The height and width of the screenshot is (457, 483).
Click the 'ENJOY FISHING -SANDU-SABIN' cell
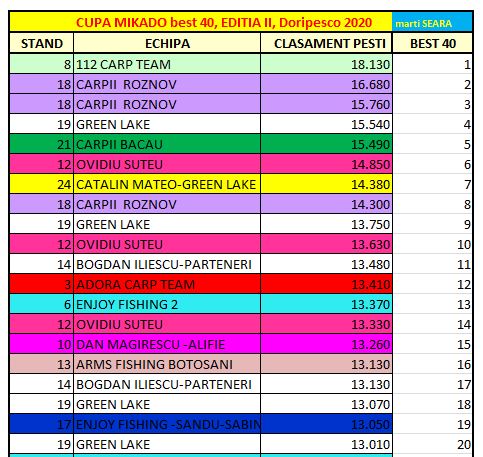click(167, 424)
